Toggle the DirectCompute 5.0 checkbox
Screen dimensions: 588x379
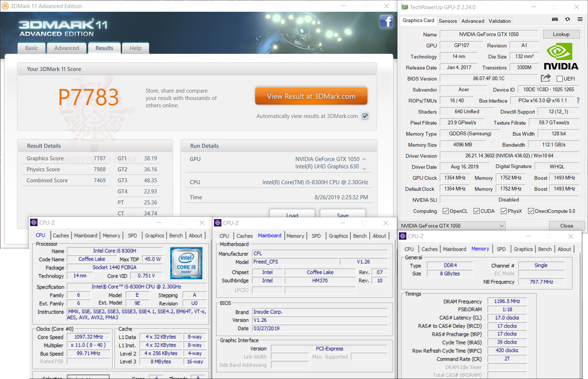[x=531, y=211]
